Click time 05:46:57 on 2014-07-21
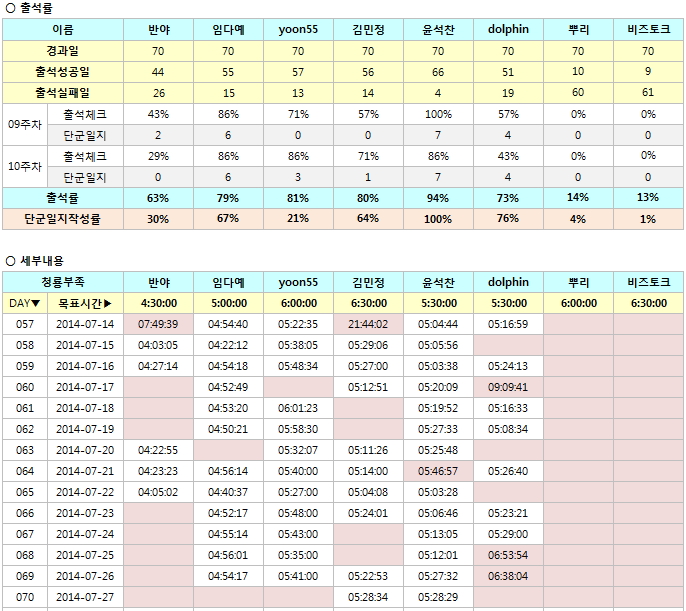The width and height of the screenshot is (686, 611). [x=438, y=471]
